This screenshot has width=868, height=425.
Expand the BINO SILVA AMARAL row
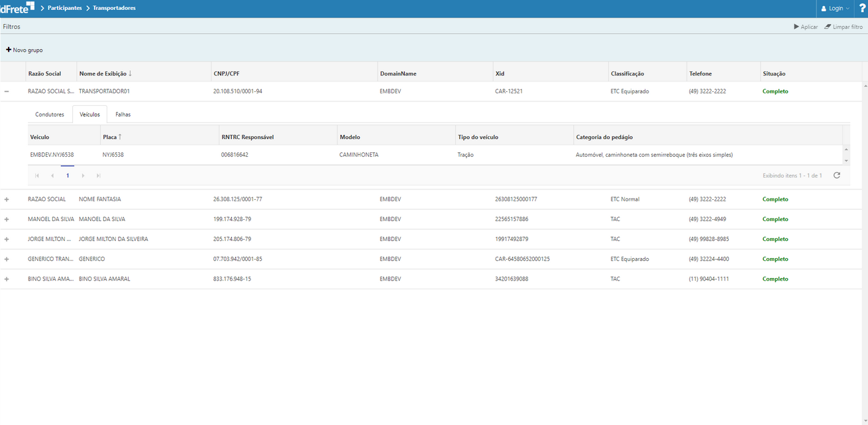click(7, 279)
